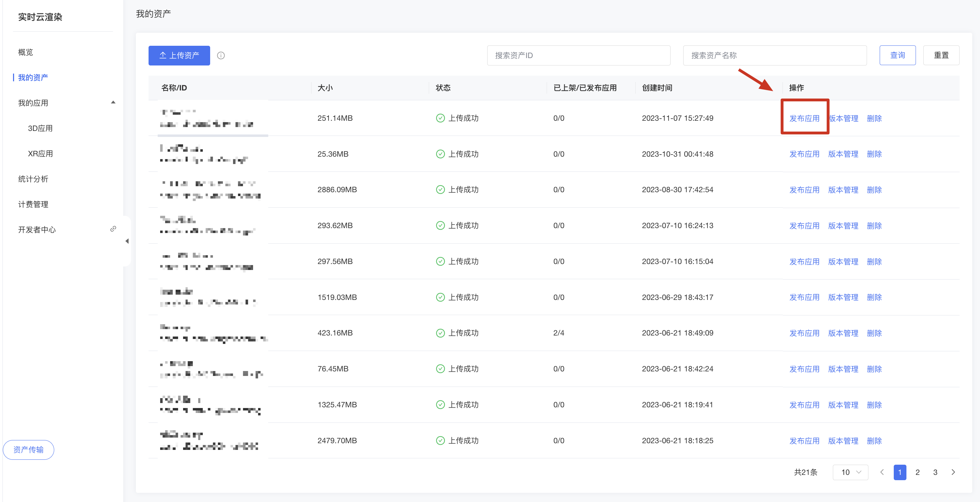
Task: Click 版本管理 for the 25.36MB asset
Action: click(x=843, y=154)
